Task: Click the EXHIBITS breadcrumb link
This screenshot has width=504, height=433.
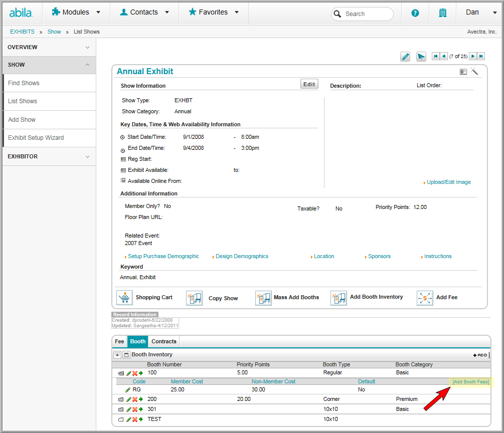Action: click(x=22, y=32)
